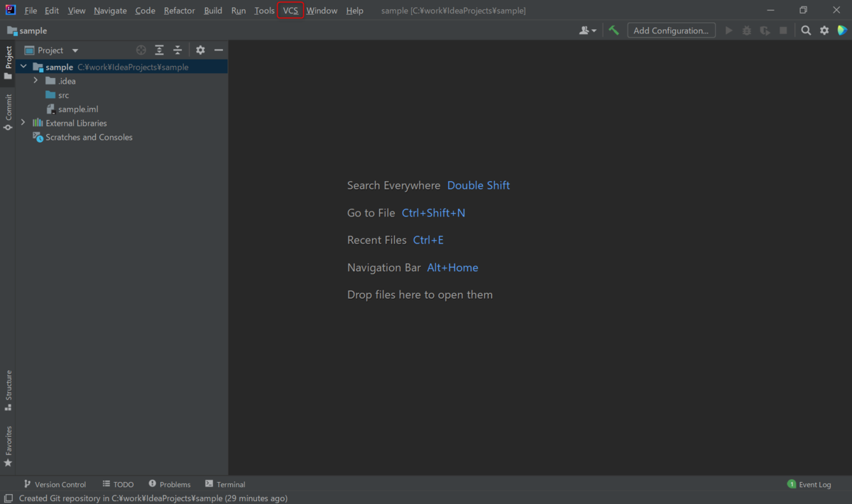Open IDE settings gear in top toolbar
Image resolution: width=852 pixels, height=504 pixels.
pos(824,31)
